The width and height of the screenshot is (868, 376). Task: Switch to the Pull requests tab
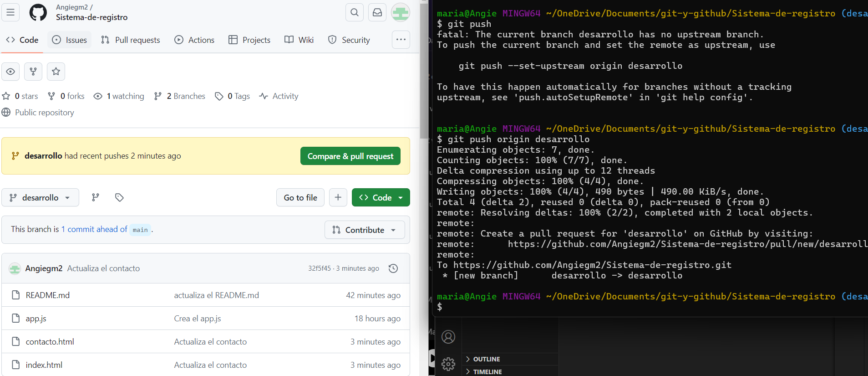pos(131,40)
